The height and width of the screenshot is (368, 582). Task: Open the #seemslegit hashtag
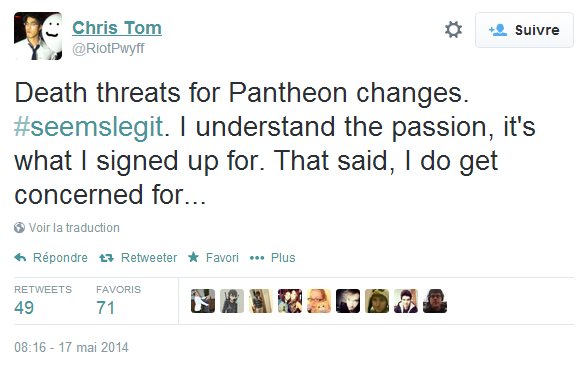point(89,127)
